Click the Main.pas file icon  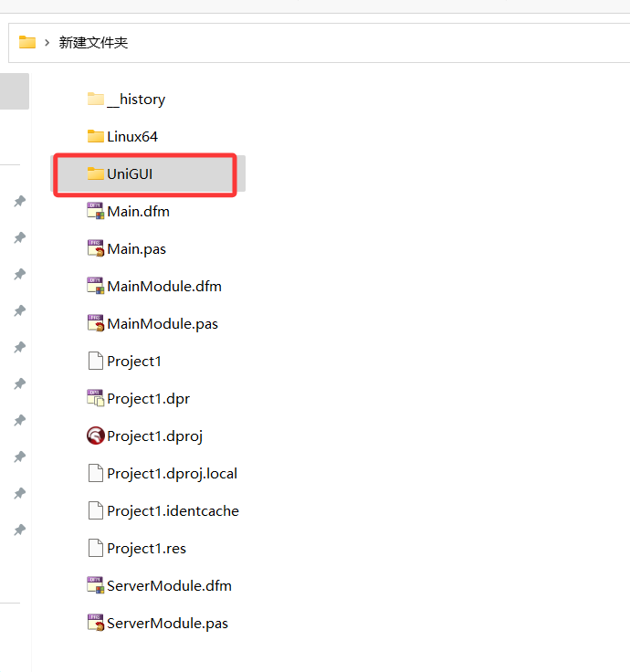click(96, 248)
